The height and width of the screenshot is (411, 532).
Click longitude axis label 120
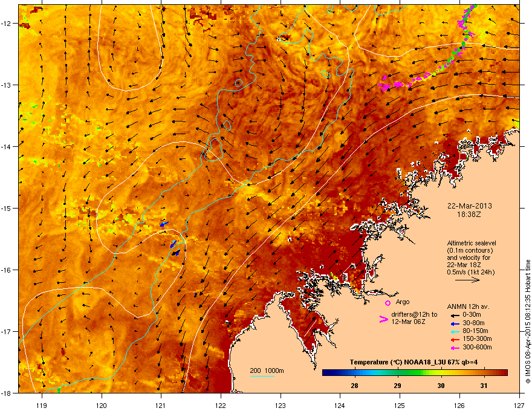(x=102, y=406)
